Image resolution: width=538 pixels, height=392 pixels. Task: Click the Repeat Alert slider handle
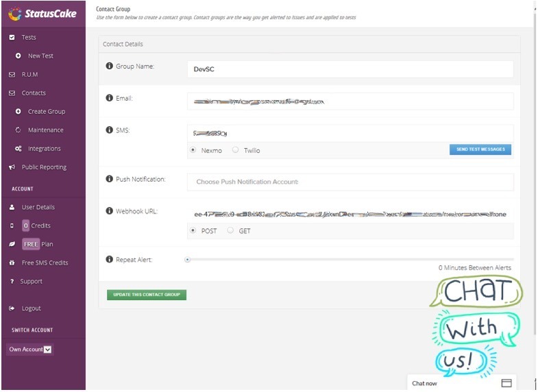187,260
